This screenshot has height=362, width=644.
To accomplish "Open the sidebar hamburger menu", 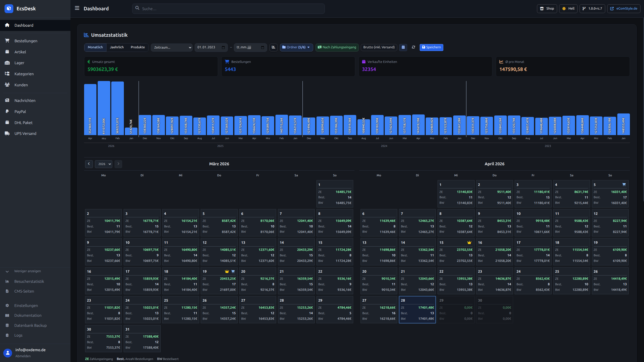I will [x=77, y=8].
